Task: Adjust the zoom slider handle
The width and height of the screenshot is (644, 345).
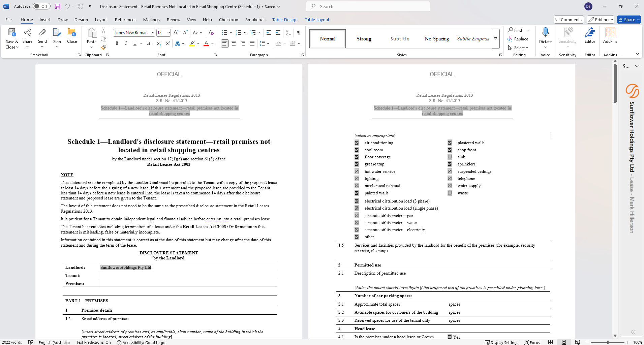Action: point(608,342)
